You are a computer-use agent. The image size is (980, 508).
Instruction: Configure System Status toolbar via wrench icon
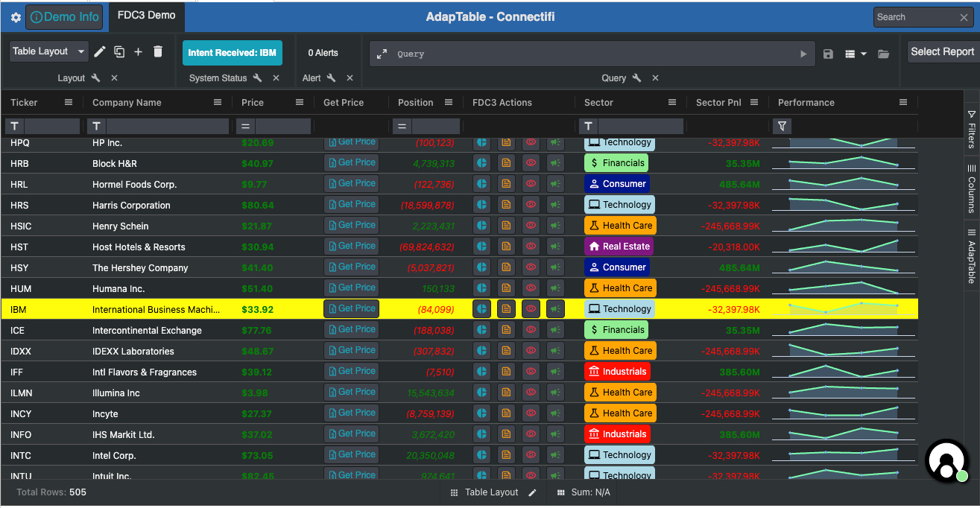coord(257,78)
